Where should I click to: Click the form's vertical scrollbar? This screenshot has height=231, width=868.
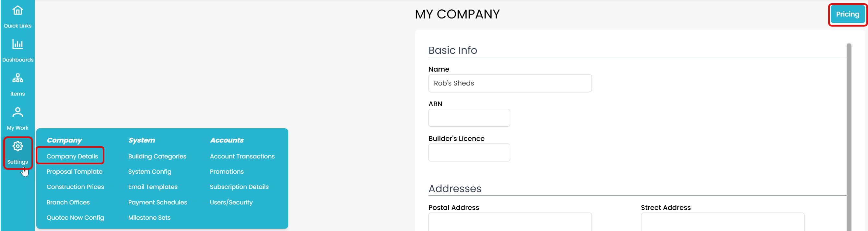(849, 135)
